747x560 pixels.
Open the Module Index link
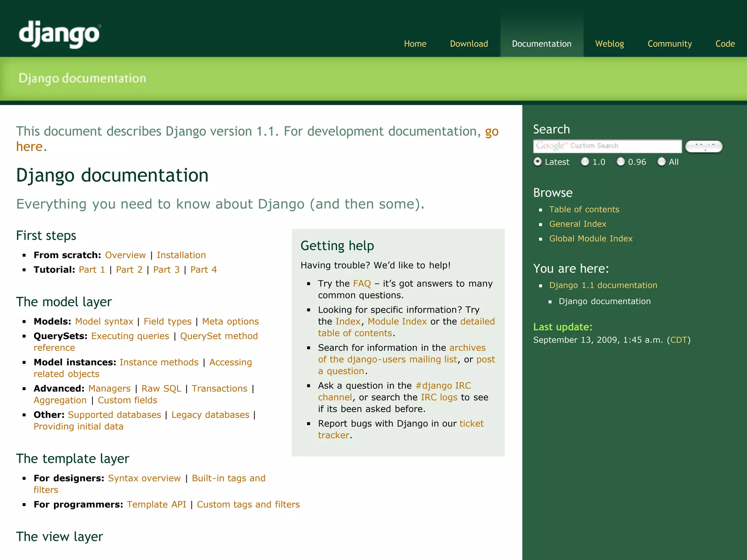[397, 321]
